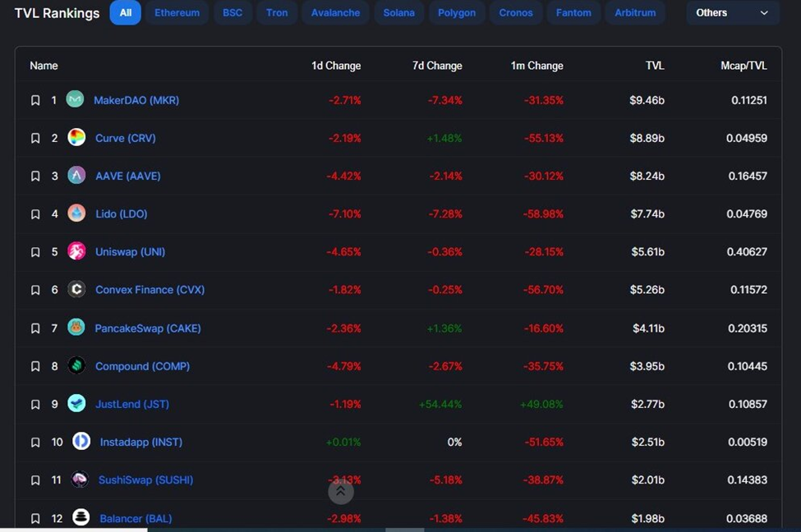Click the AAVE ghost logo icon
The height and width of the screenshot is (532, 801).
76,175
